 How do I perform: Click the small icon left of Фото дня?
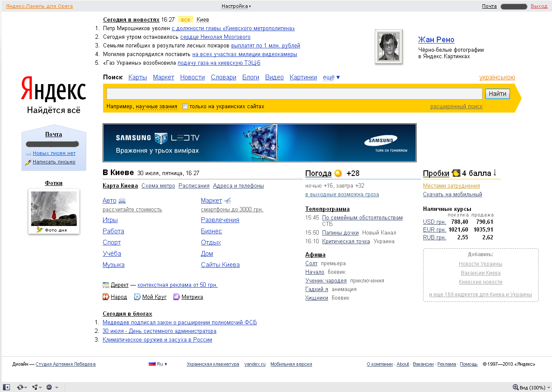pos(40,230)
